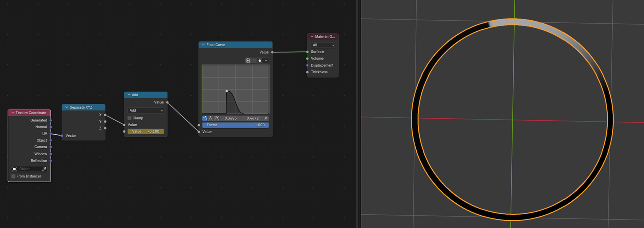The image size is (644, 228).
Task: Click the object data icon in Object field
Action: (x=15, y=169)
